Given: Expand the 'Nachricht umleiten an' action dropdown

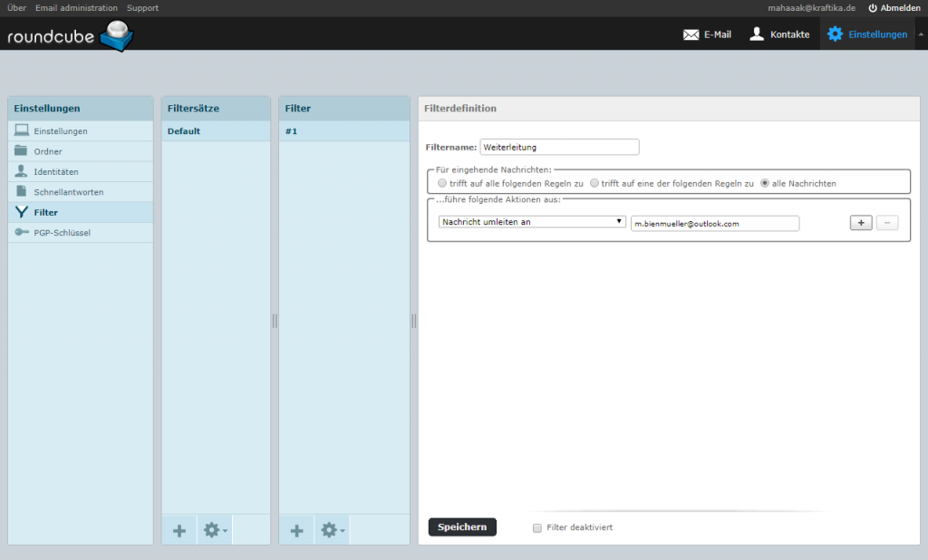Looking at the screenshot, I should coord(531,222).
